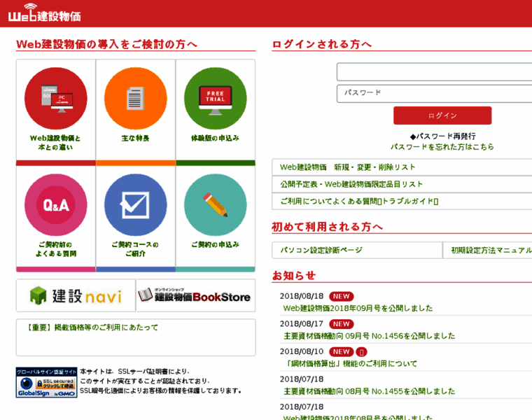Open news 「鋼材価格算出」機能のご利用について
The width and height of the screenshot is (532, 420).
351,364
